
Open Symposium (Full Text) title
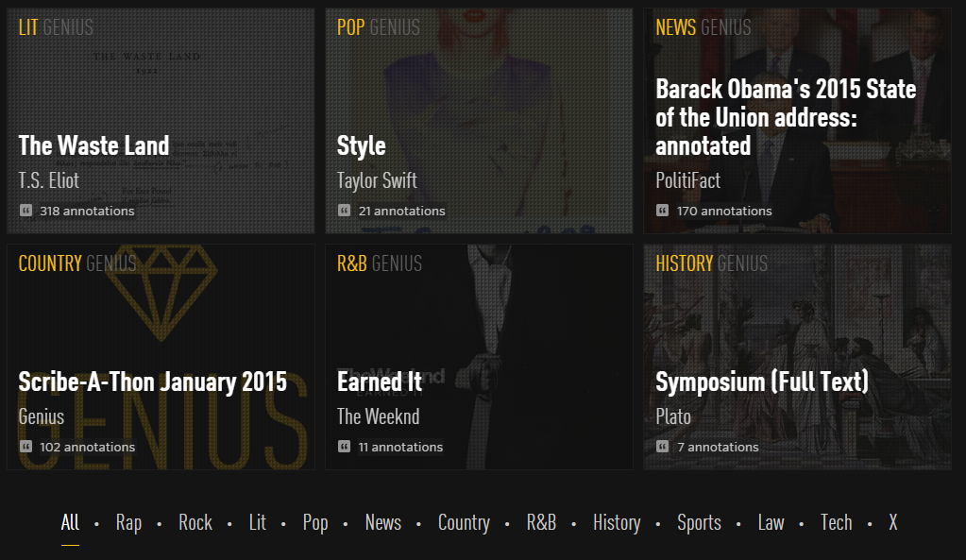[762, 382]
